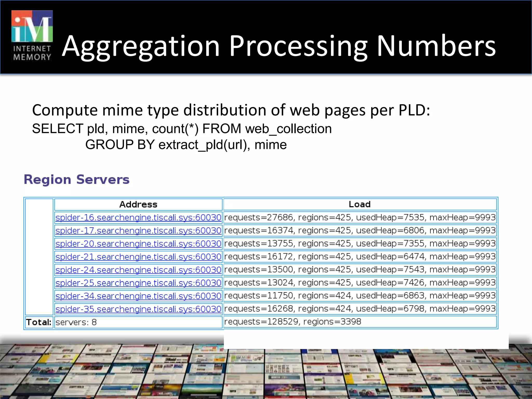Select the load cell with requests=11750
Image resolution: width=532 pixels, height=399 pixels.
pos(360,296)
